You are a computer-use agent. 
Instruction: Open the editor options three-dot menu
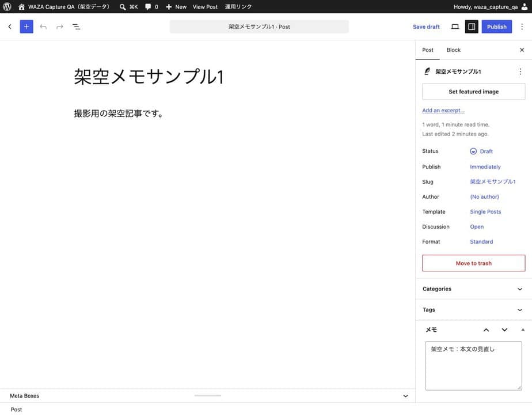522,27
